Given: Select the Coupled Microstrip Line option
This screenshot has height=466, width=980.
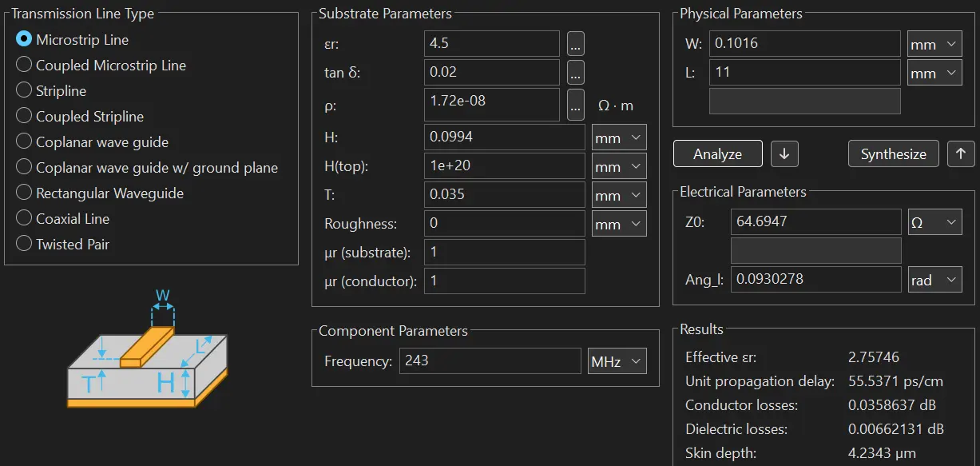Looking at the screenshot, I should pyautogui.click(x=101, y=65).
